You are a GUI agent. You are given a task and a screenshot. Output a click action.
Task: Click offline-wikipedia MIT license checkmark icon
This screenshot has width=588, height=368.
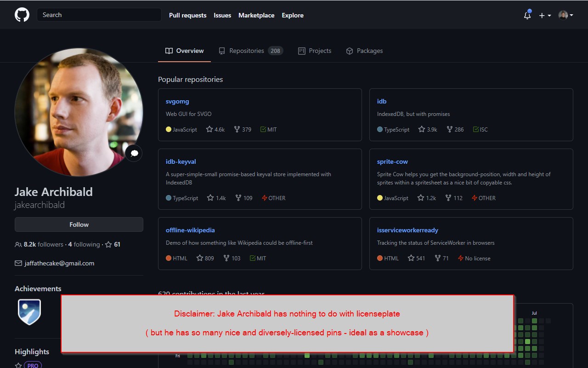tap(253, 258)
